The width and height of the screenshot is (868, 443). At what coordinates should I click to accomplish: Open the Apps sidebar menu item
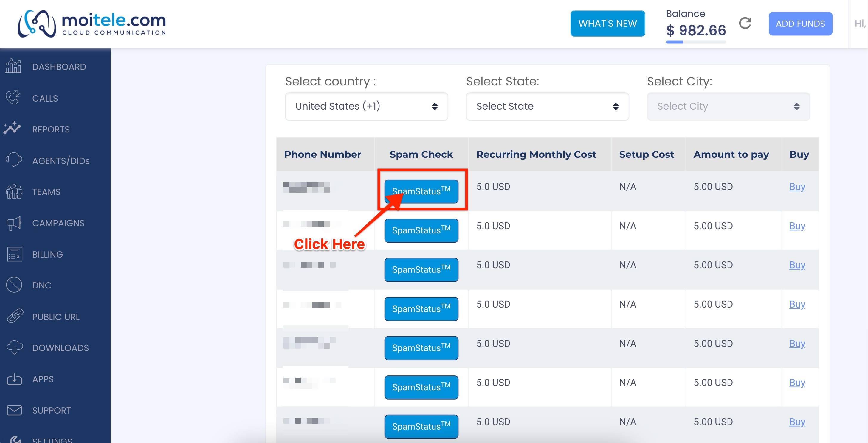43,379
